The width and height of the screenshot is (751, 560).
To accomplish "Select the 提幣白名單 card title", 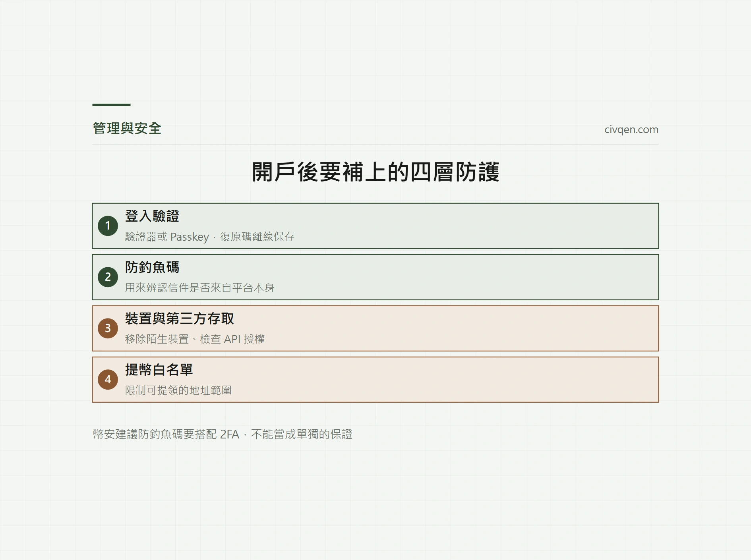I will point(159,370).
